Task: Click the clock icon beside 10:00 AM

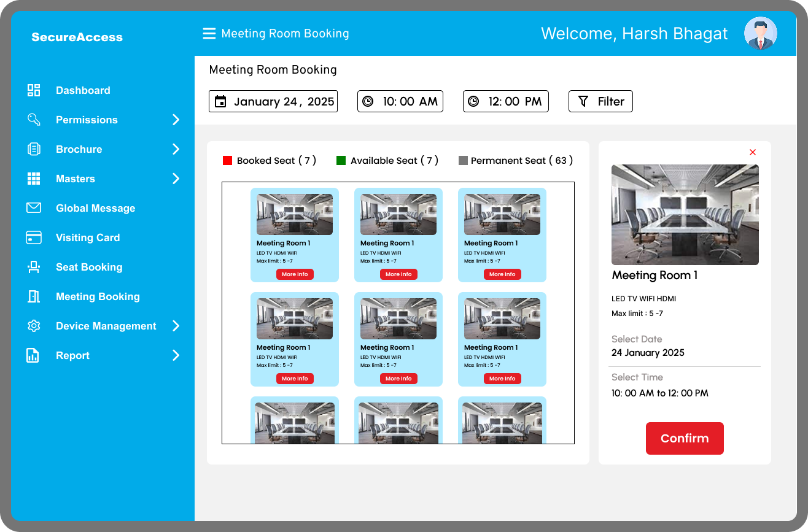Action: pos(369,101)
